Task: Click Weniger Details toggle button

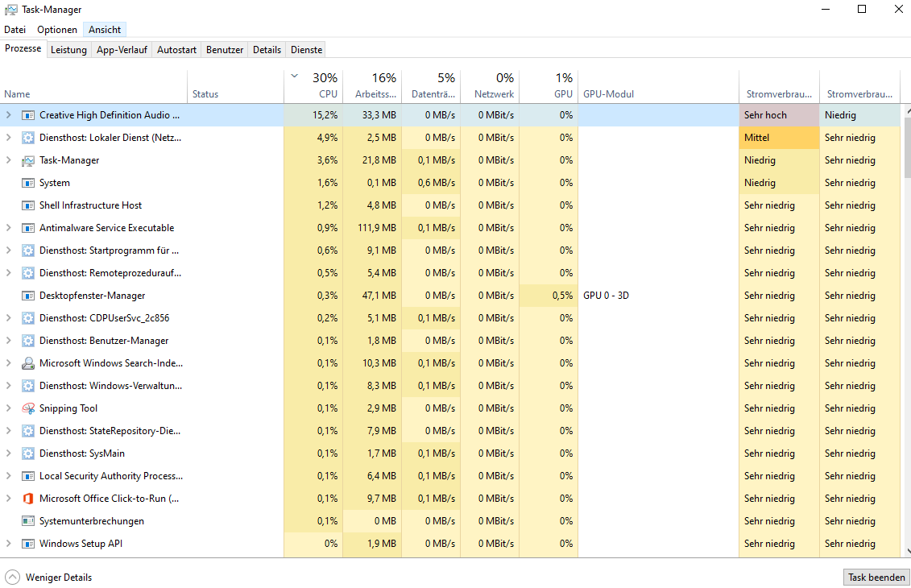Action: click(x=49, y=578)
